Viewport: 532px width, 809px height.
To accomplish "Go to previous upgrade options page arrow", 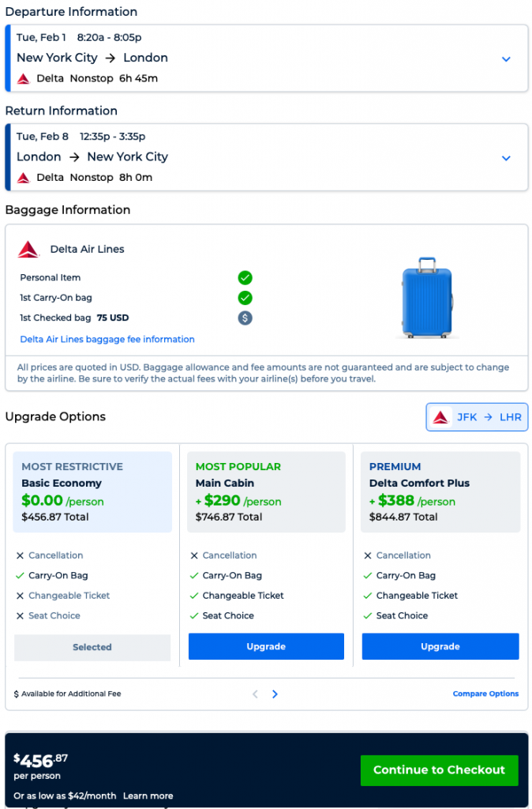I will coord(255,694).
